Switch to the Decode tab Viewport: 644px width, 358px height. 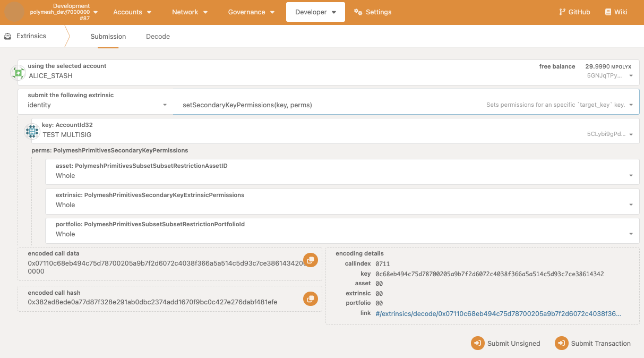tap(158, 37)
